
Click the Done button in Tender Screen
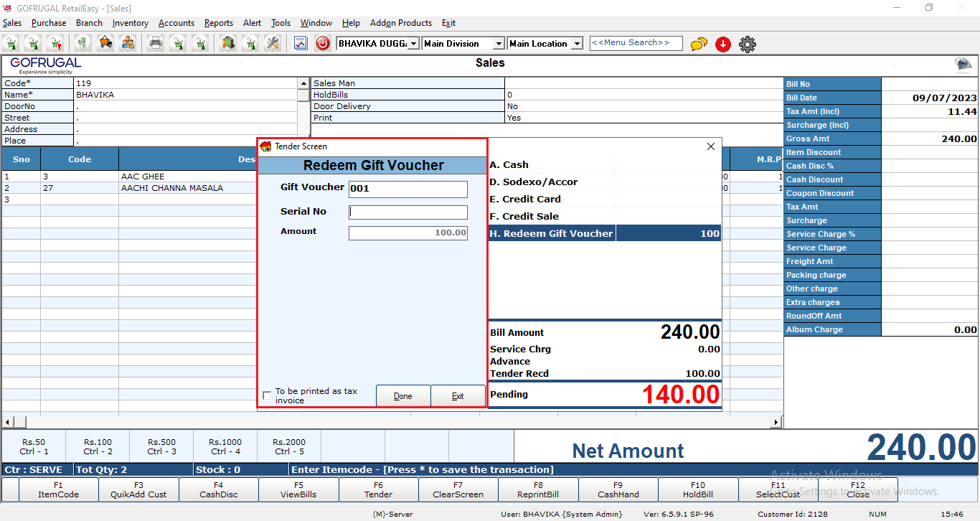tap(403, 396)
